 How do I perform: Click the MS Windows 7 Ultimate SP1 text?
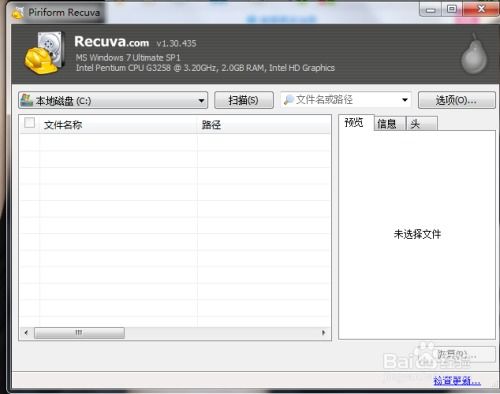128,58
